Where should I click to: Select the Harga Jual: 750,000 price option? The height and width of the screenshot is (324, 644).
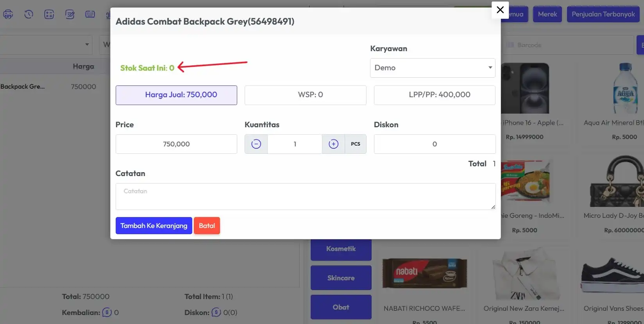(x=176, y=95)
